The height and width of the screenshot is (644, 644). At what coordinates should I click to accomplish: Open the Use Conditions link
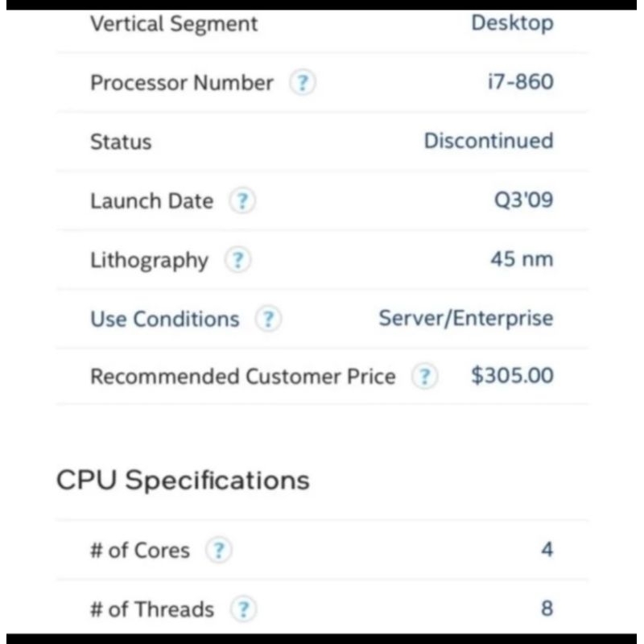[164, 320]
